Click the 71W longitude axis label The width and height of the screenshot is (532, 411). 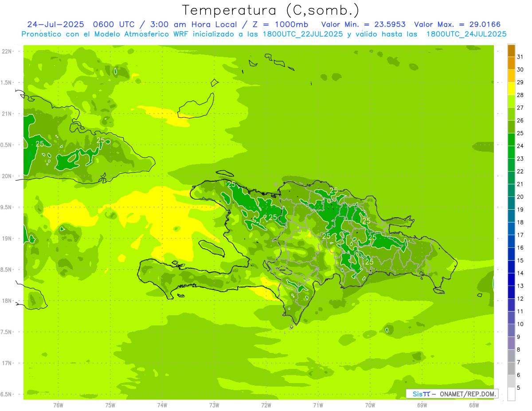coord(318,405)
